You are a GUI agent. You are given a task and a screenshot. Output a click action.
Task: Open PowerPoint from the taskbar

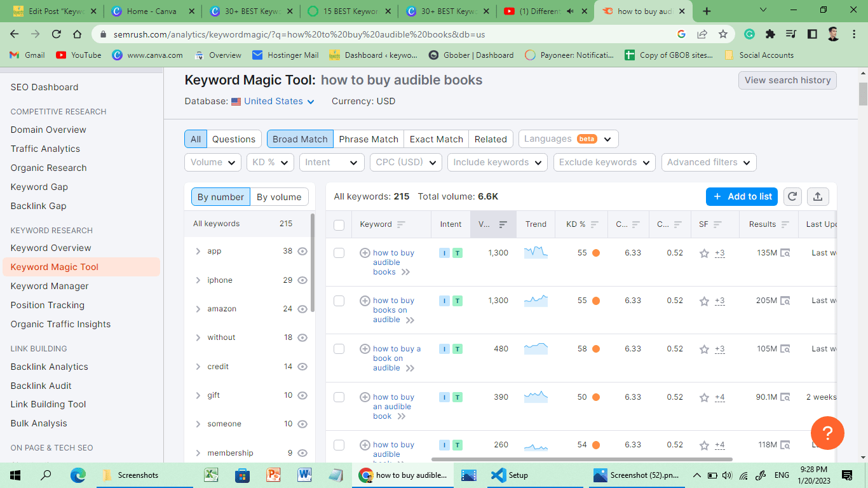pos(273,475)
